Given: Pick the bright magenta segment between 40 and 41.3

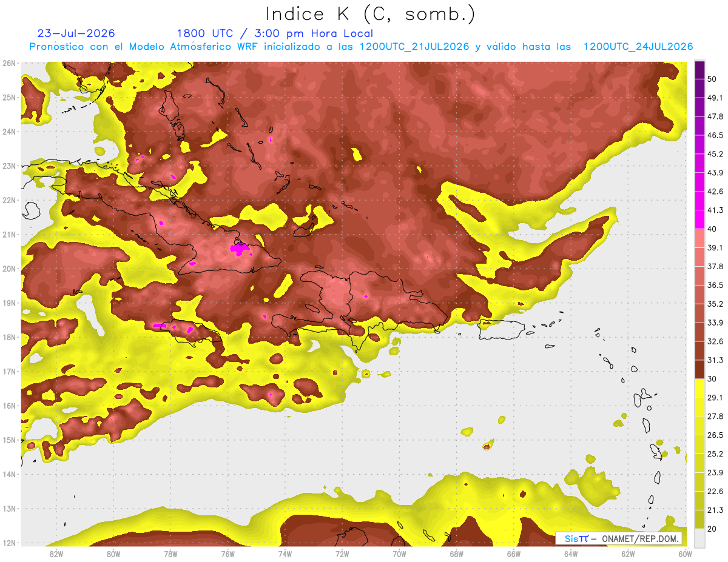Looking at the screenshot, I should click(x=699, y=219).
